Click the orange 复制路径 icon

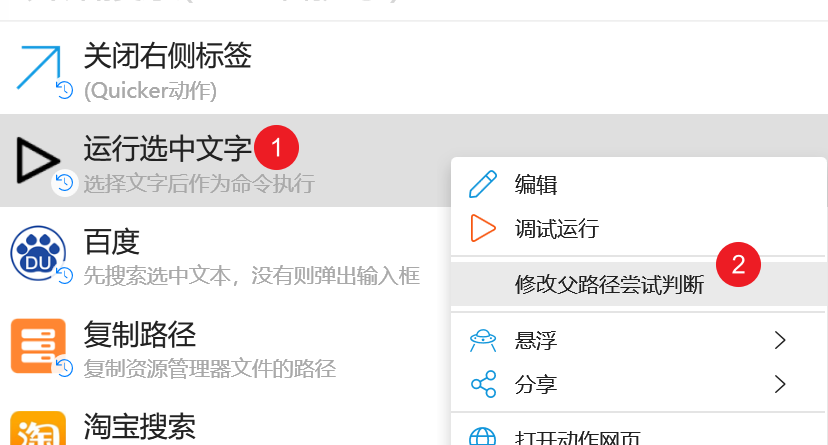[38, 346]
